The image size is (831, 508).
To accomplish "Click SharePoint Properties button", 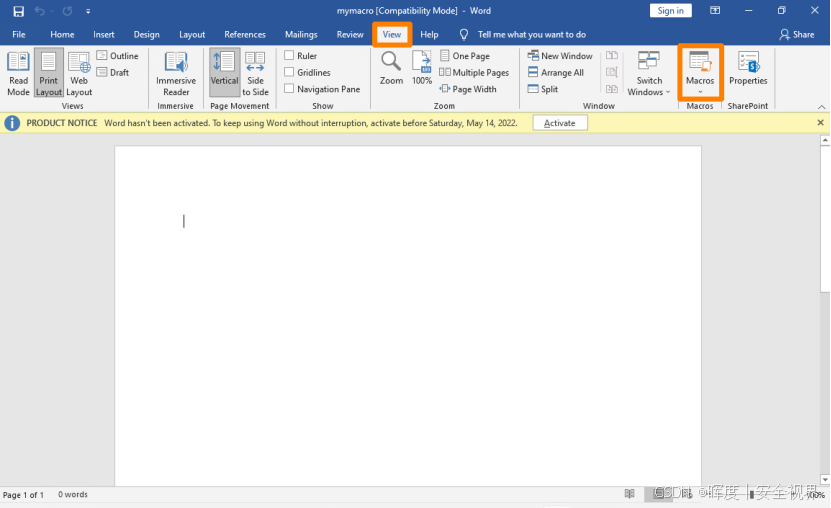I will pos(748,68).
